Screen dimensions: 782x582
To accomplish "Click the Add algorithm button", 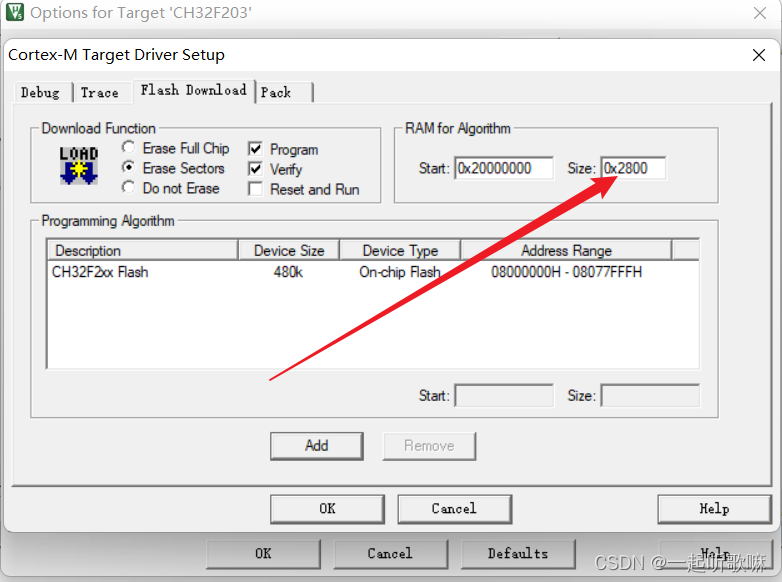I will 317,446.
